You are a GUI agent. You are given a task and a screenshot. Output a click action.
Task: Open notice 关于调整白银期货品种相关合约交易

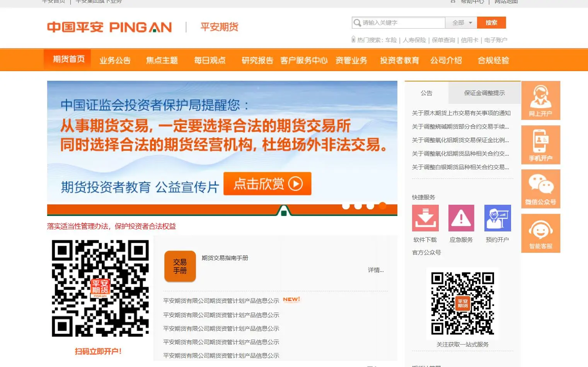pos(460,167)
